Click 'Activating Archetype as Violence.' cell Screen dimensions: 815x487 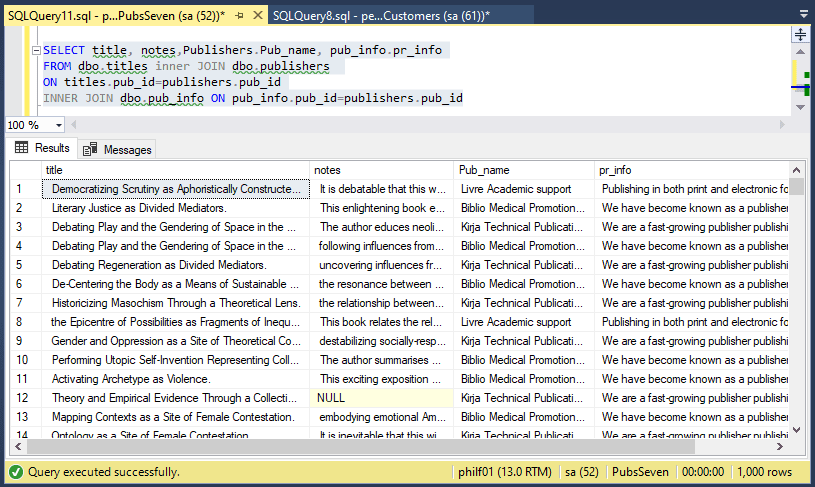176,379
